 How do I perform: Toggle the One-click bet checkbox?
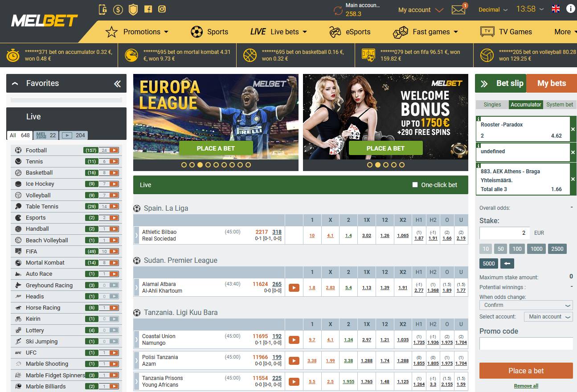[x=415, y=185]
